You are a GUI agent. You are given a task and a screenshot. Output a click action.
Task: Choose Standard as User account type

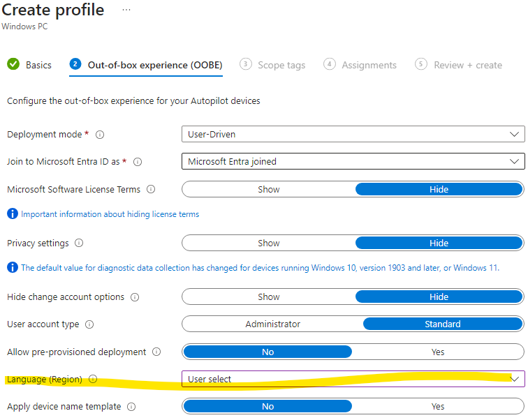tap(443, 324)
